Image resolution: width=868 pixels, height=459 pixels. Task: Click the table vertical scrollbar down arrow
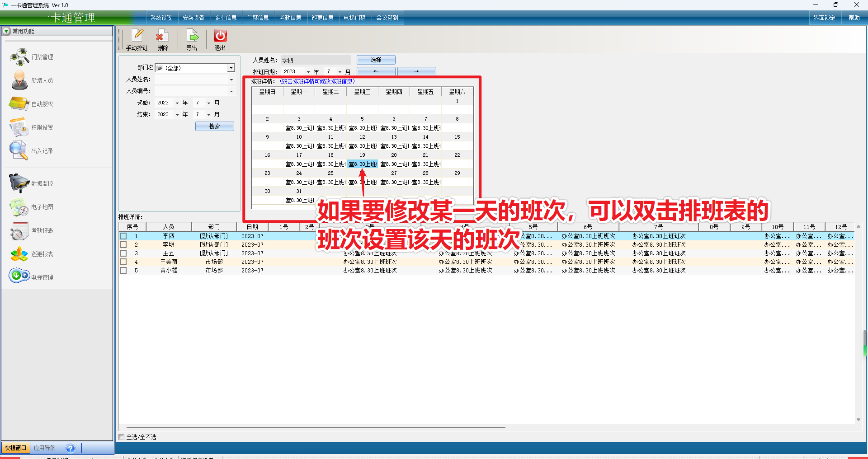(x=859, y=420)
